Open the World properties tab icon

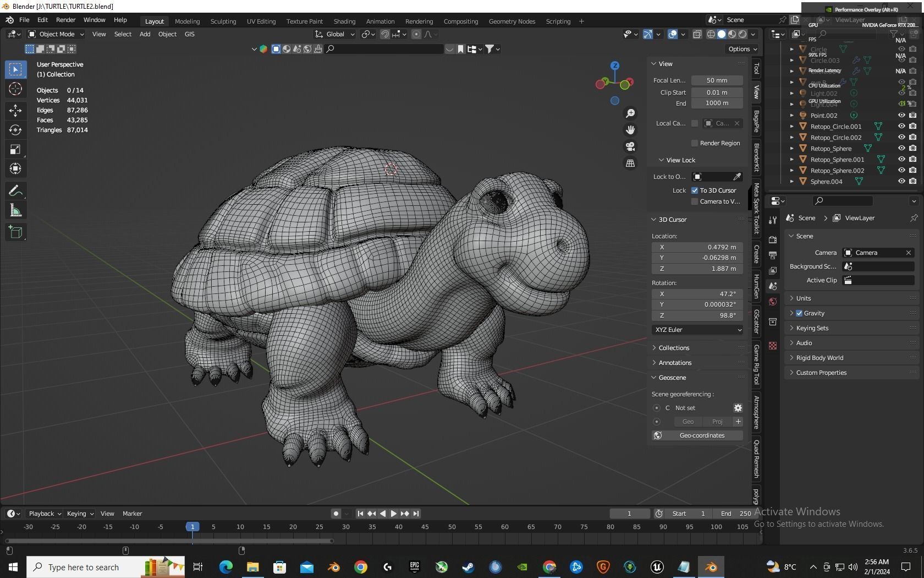click(x=773, y=302)
